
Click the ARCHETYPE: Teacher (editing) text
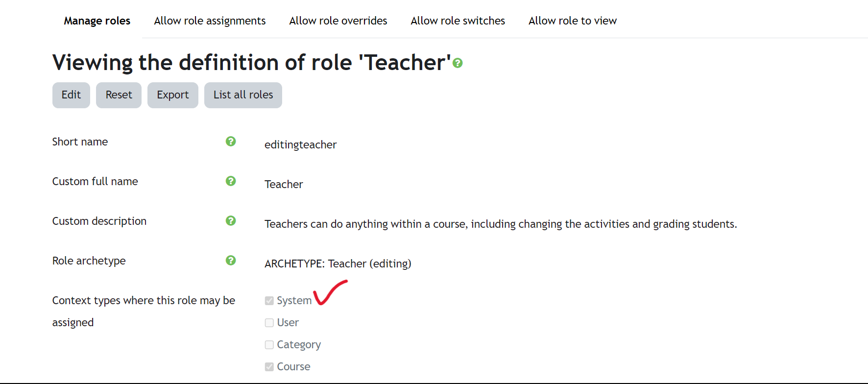pos(338,264)
